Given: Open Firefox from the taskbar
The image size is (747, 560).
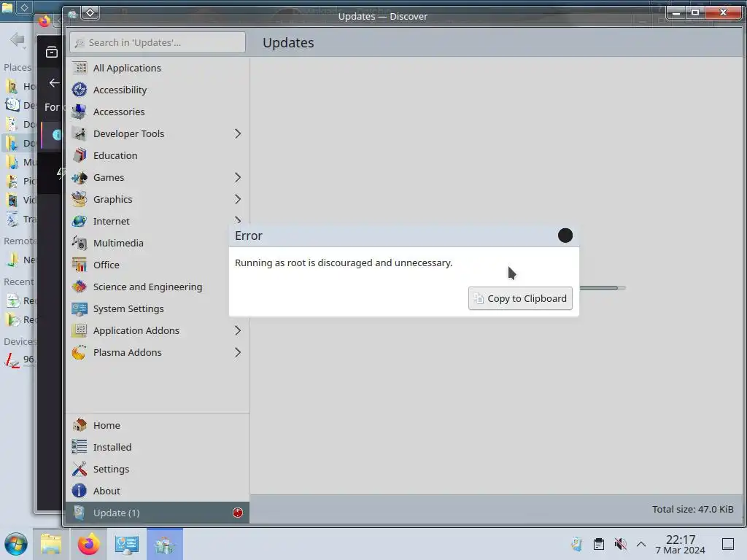Looking at the screenshot, I should 88,544.
